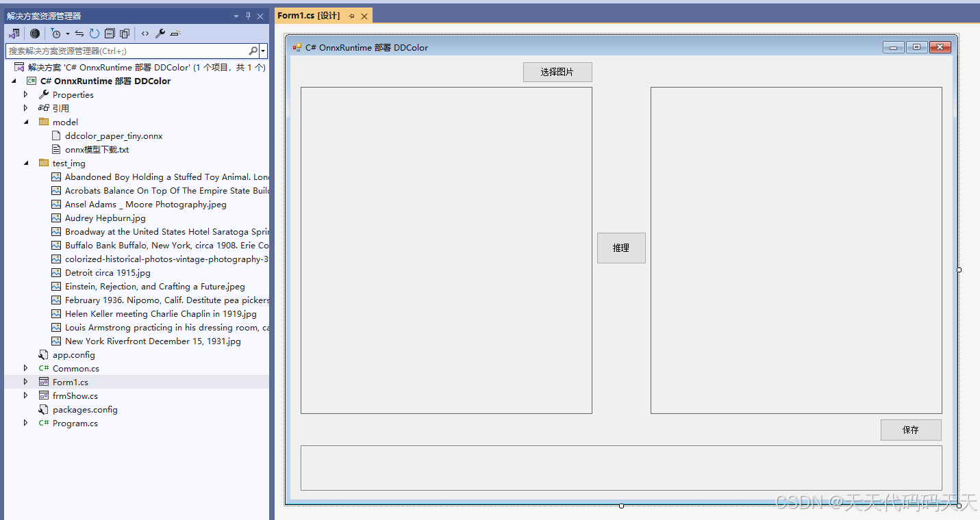The image size is (980, 520).
Task: Expand the Program.cs node
Action: click(x=26, y=423)
